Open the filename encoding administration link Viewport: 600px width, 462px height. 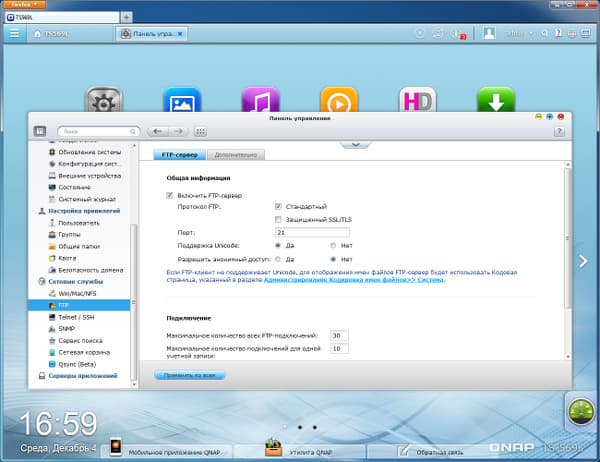[354, 280]
